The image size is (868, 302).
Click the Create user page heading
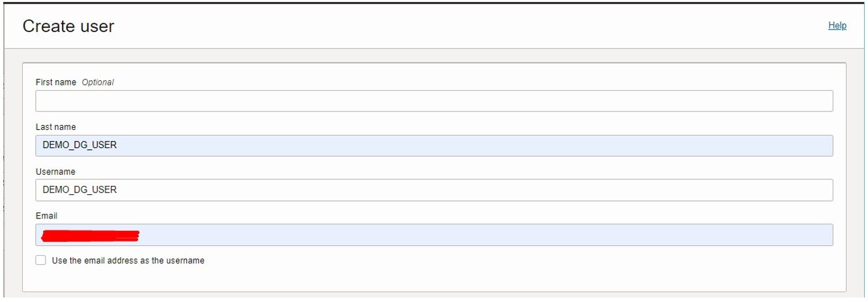68,26
